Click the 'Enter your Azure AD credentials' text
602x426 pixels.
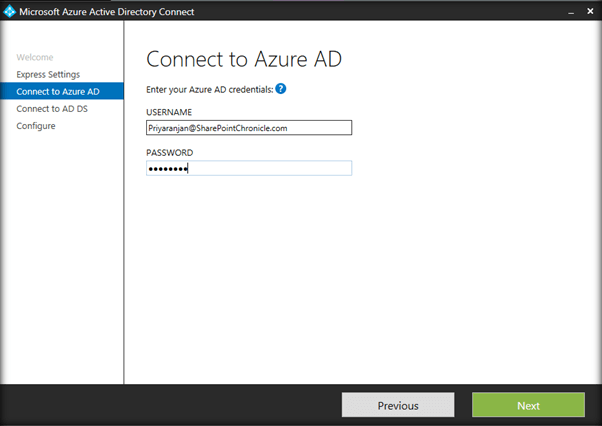(209, 90)
